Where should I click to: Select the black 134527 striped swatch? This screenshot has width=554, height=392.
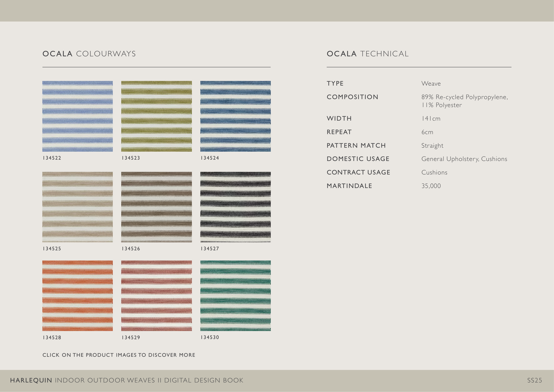coord(235,207)
